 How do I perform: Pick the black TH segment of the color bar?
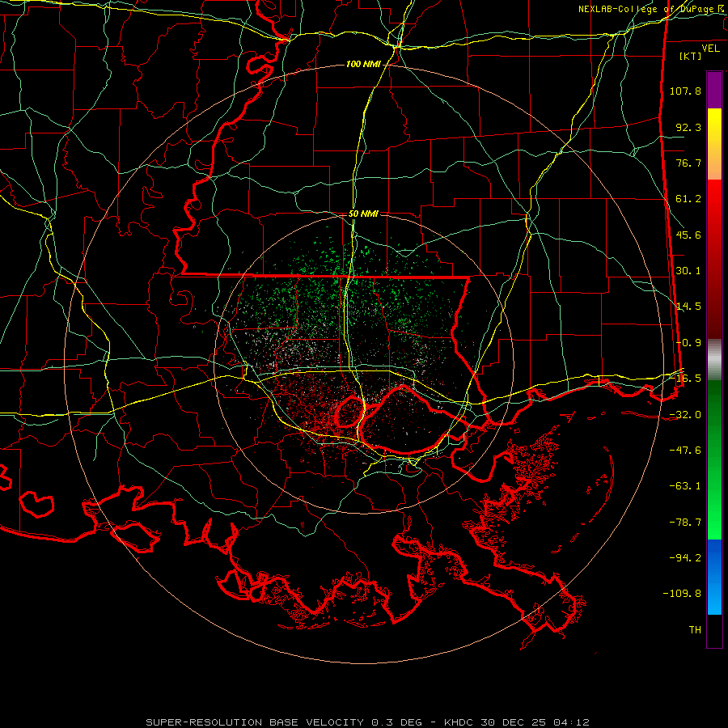click(714, 630)
